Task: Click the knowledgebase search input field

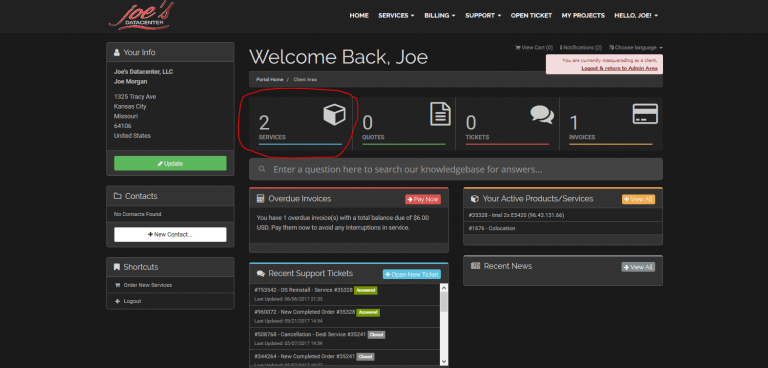Action: pos(456,170)
